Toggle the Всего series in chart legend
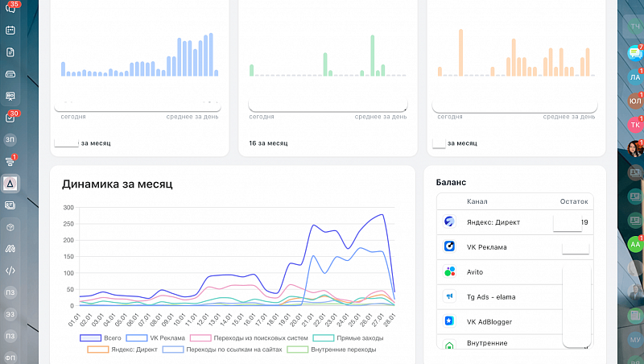This screenshot has width=644, height=364. point(89,338)
